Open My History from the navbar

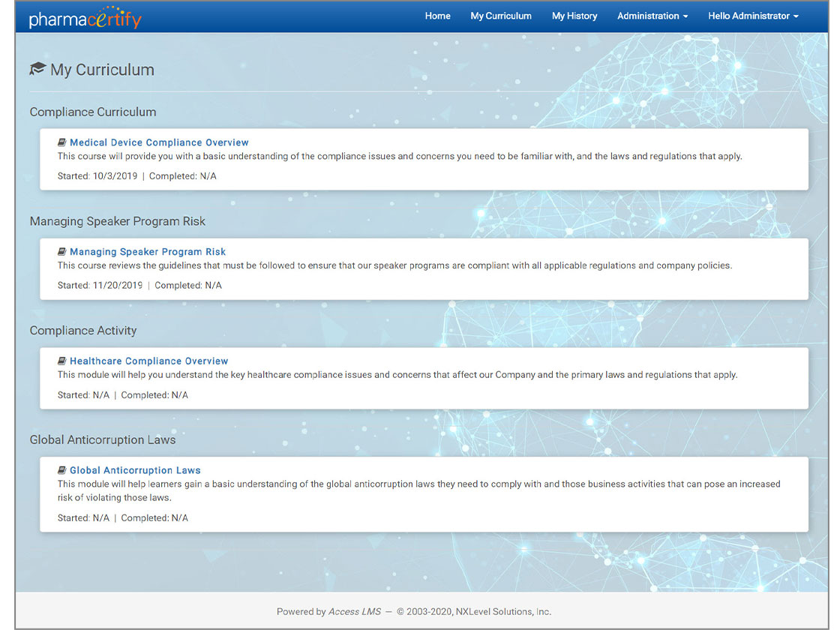click(x=574, y=16)
